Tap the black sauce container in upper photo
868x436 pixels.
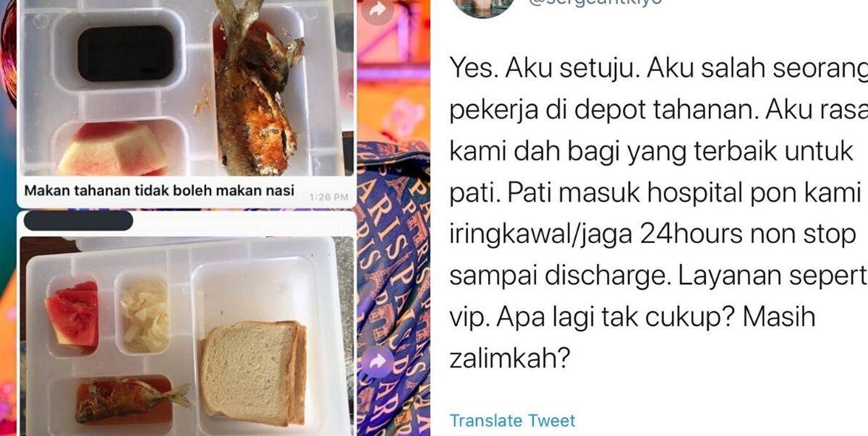pyautogui.click(x=125, y=54)
